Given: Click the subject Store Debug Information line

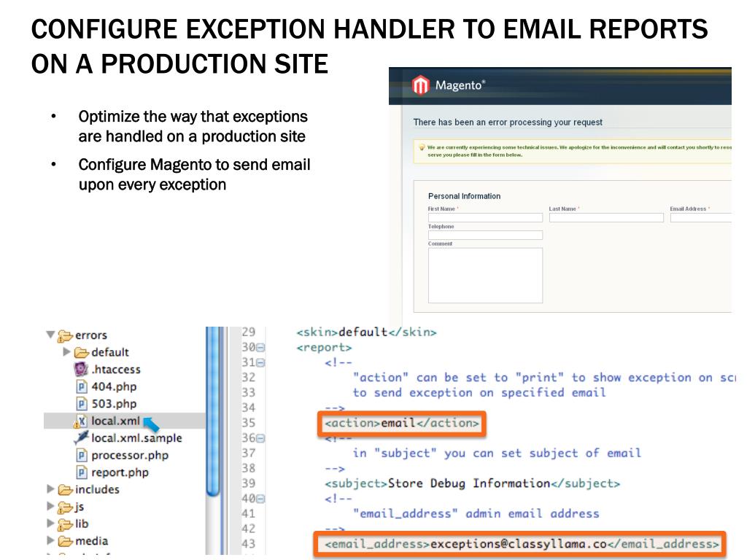Looking at the screenshot, I should pyautogui.click(x=472, y=483).
